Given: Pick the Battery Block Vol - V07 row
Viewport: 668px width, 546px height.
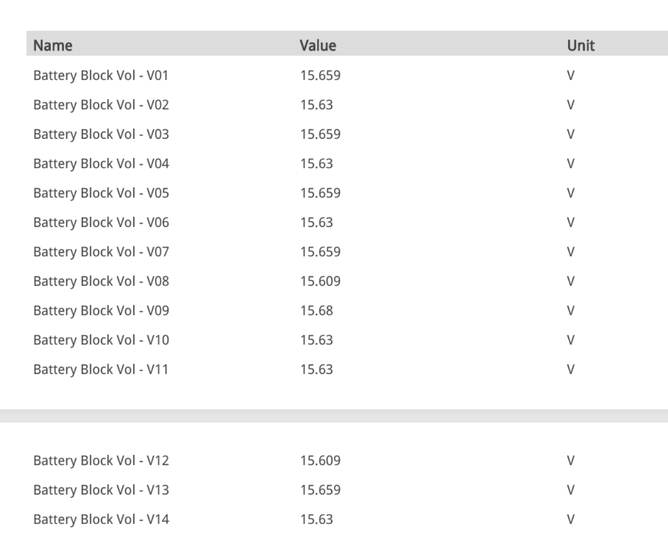Looking at the screenshot, I should (101, 252).
